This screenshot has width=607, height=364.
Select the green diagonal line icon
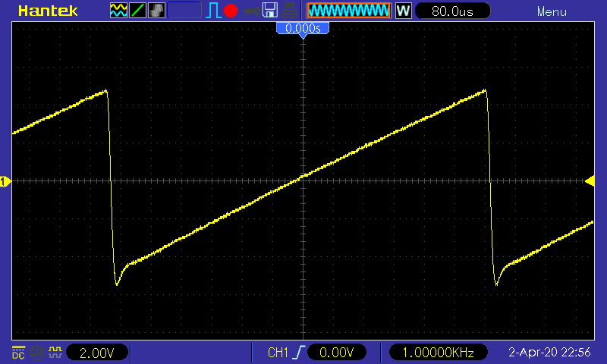[137, 11]
